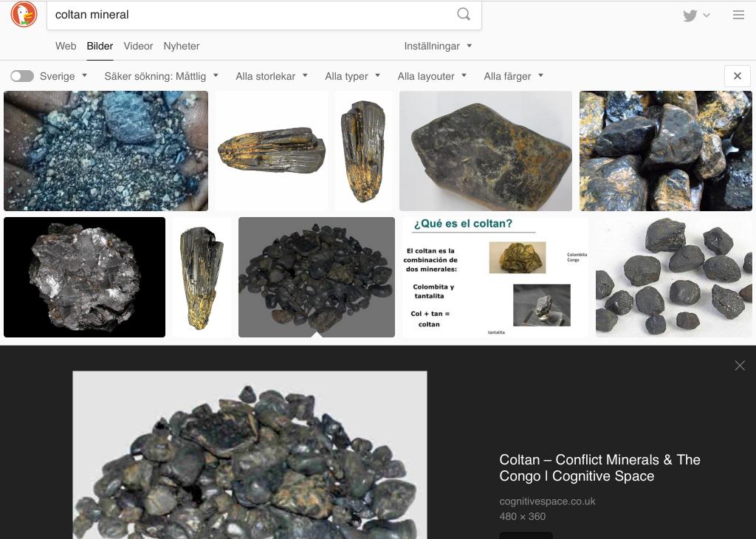Expand the Alla storlekar size filter
This screenshot has height=539, width=756.
(271, 76)
